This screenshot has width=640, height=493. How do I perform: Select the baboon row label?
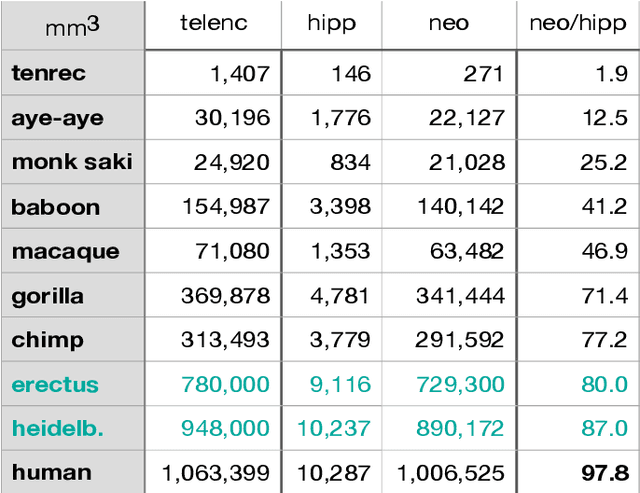[x=56, y=207]
